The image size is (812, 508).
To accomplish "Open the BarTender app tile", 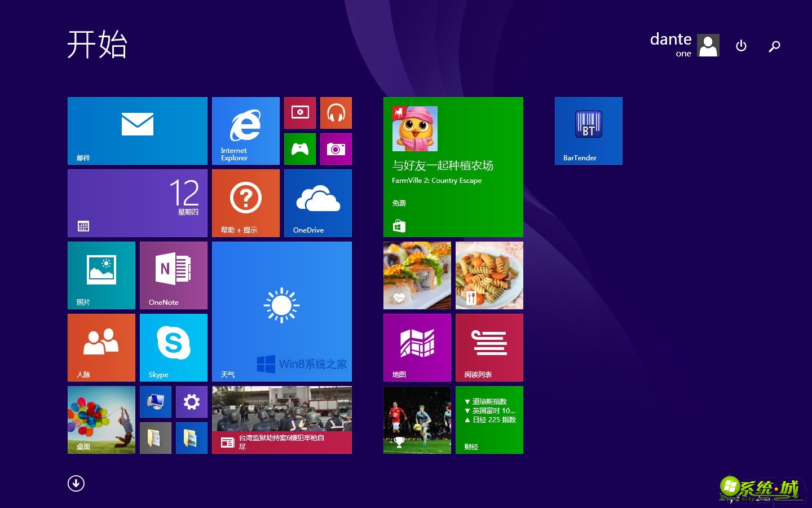I will point(588,130).
